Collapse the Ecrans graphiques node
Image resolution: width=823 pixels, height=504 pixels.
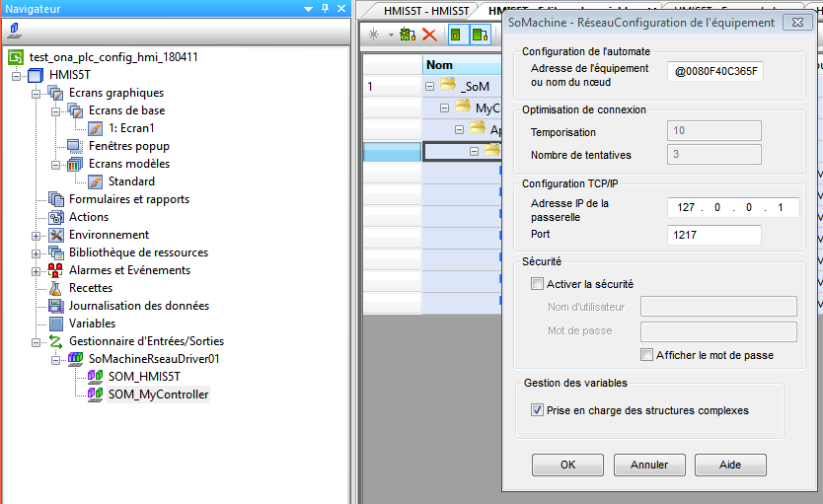pyautogui.click(x=36, y=94)
